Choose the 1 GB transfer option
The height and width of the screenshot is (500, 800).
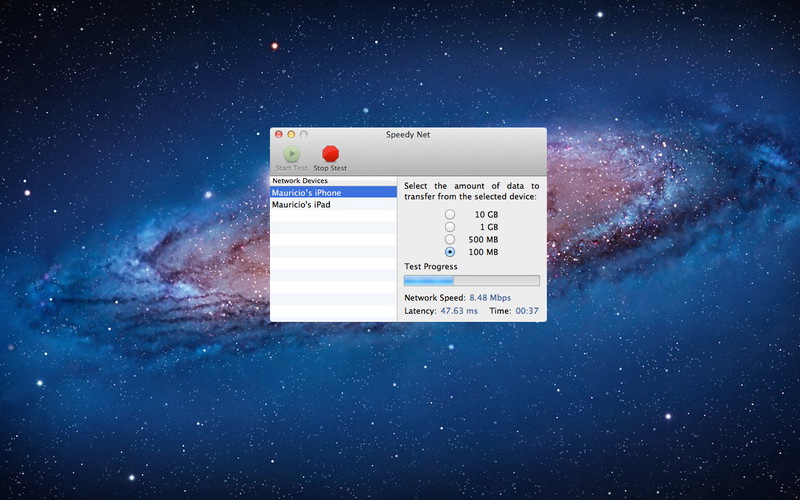[450, 227]
